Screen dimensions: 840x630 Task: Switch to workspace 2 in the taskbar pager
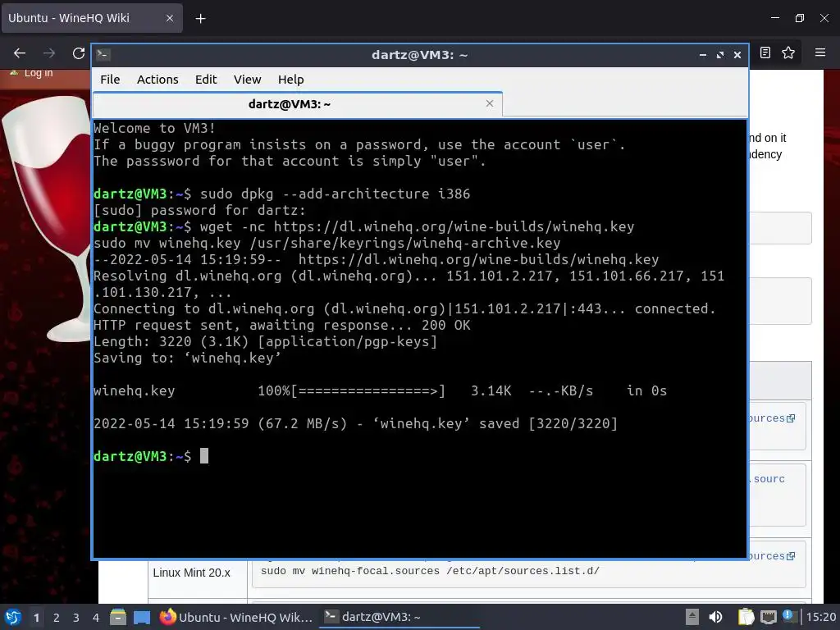click(x=57, y=618)
